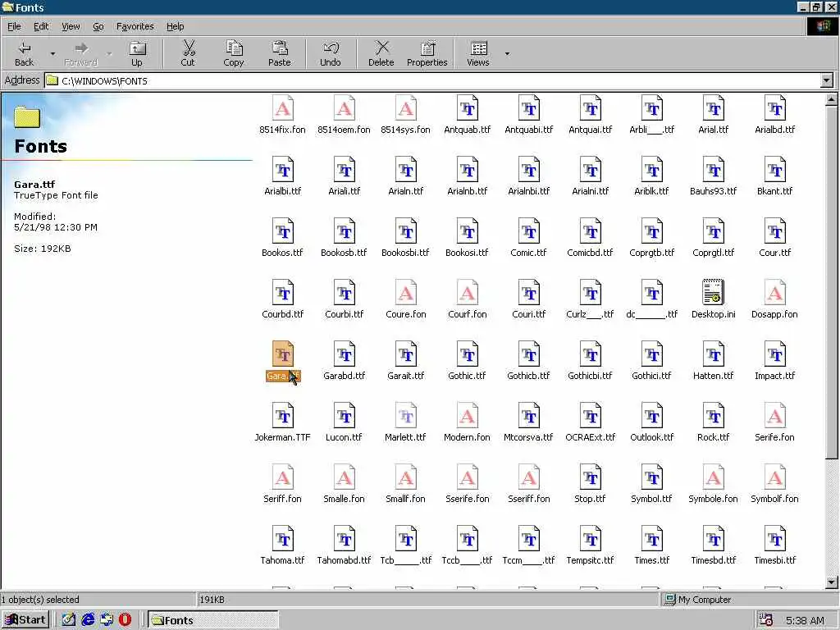840x630 pixels.
Task: Click the vertical scrollbar up arrow
Action: point(832,99)
